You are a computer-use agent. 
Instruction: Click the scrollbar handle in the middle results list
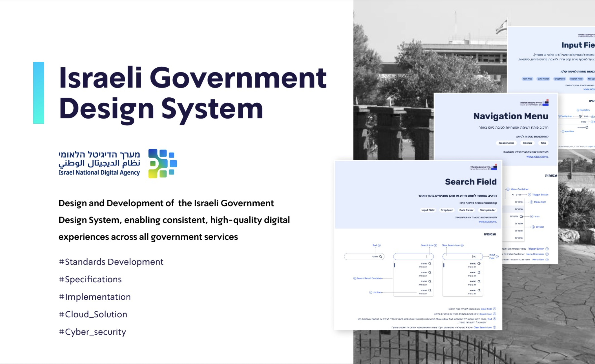(x=395, y=265)
